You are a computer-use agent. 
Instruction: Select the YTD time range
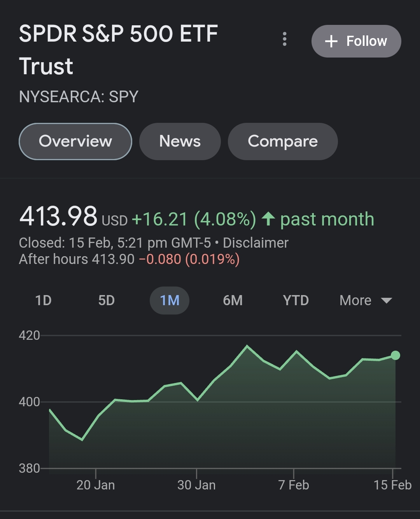(296, 301)
